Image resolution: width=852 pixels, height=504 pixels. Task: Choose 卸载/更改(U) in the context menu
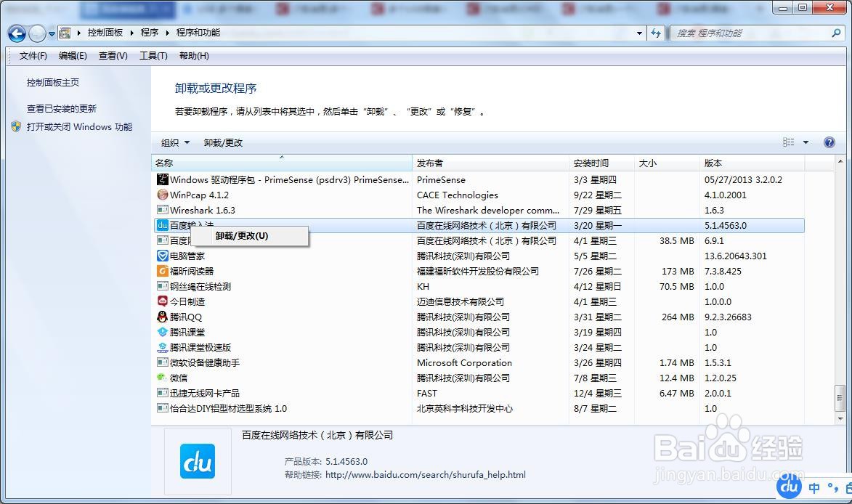[x=249, y=236]
